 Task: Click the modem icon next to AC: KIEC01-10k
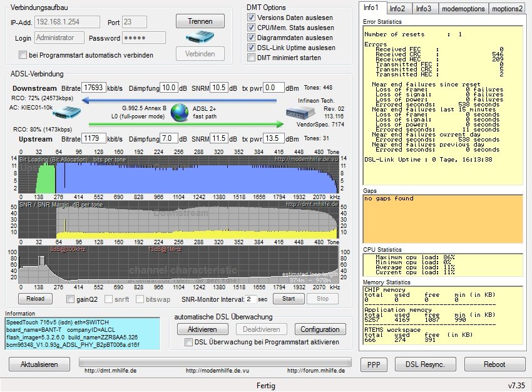pyautogui.click(x=66, y=112)
